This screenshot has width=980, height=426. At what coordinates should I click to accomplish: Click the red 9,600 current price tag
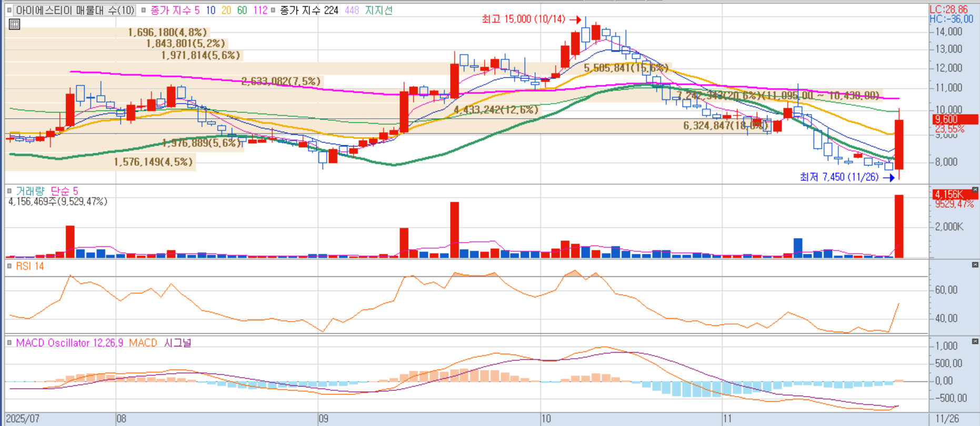955,120
